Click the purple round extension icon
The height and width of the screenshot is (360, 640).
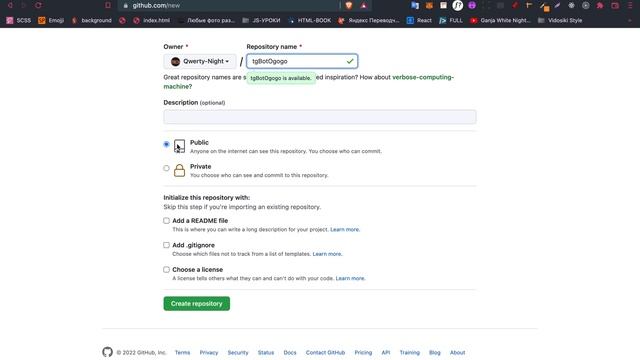472,5
